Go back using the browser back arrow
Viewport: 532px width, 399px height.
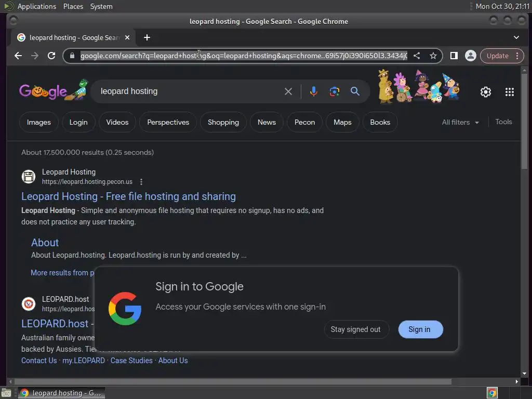(18, 56)
